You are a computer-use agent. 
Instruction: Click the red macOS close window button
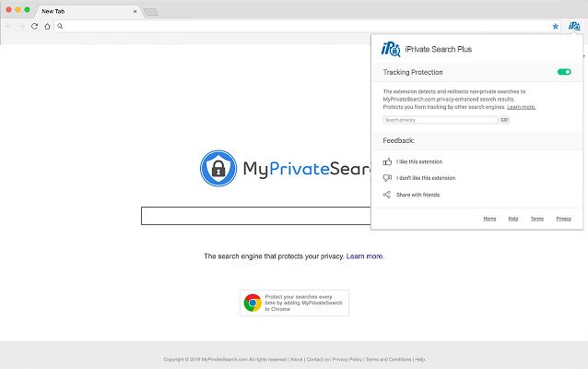click(8, 10)
